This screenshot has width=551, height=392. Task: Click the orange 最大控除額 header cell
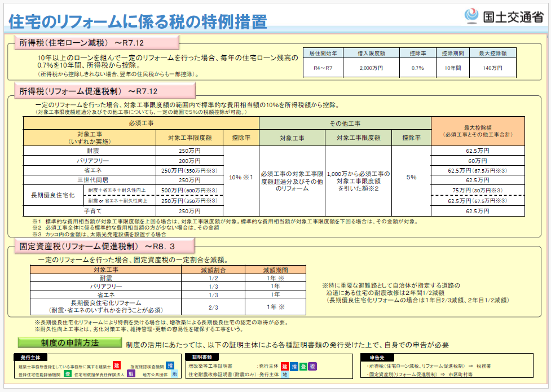[478, 131]
